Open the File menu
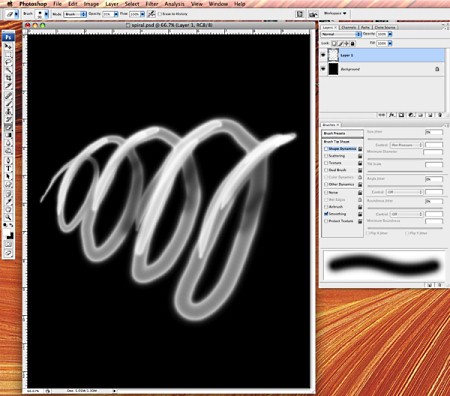450x396 pixels. point(57,4)
